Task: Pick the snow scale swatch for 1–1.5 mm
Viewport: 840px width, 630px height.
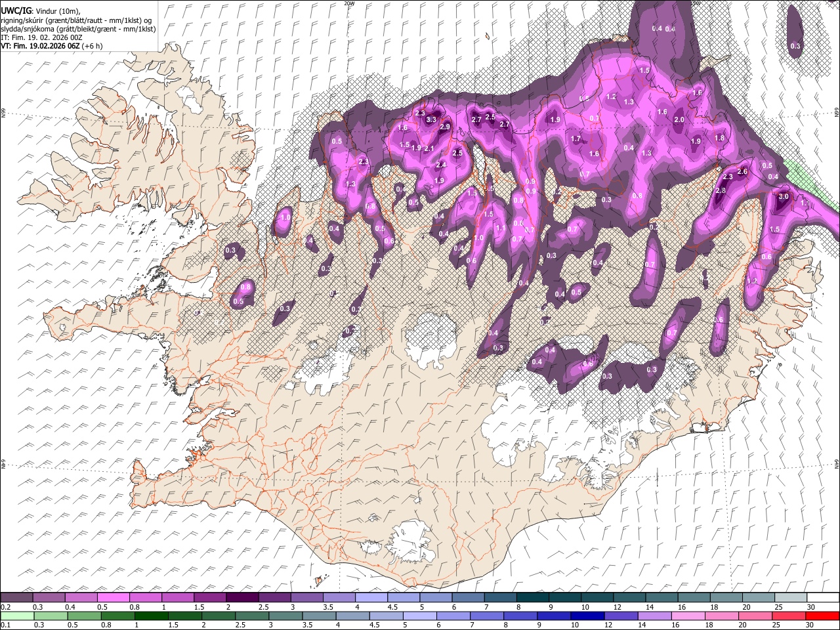Action: (x=177, y=598)
